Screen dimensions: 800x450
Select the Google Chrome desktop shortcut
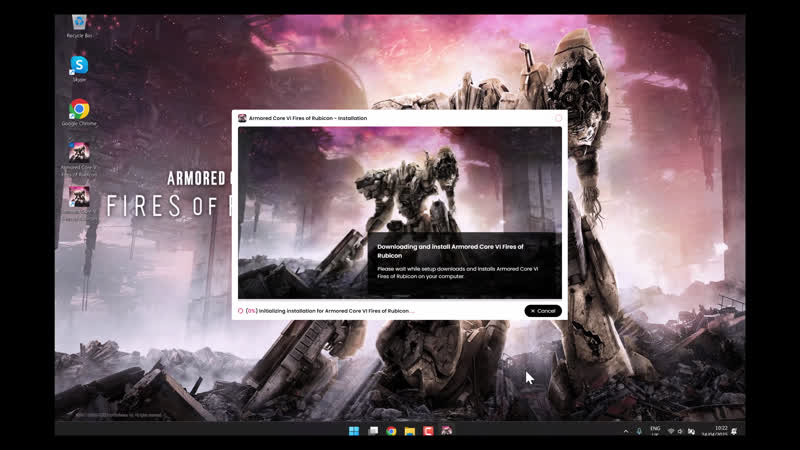[79, 113]
